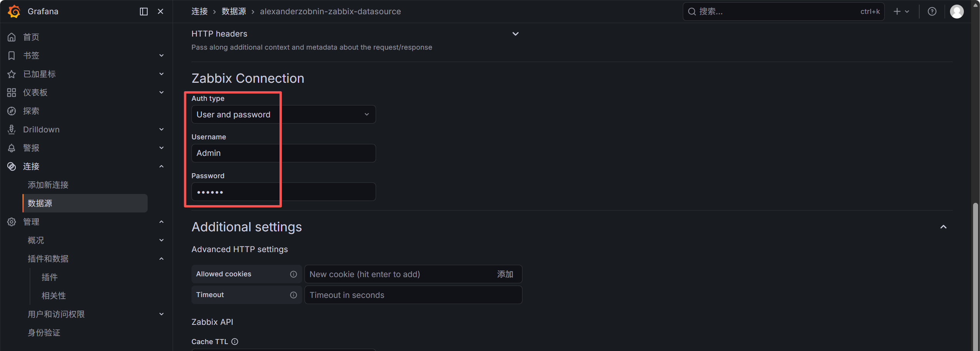
Task: Expand the 警报 menu section
Action: 161,148
